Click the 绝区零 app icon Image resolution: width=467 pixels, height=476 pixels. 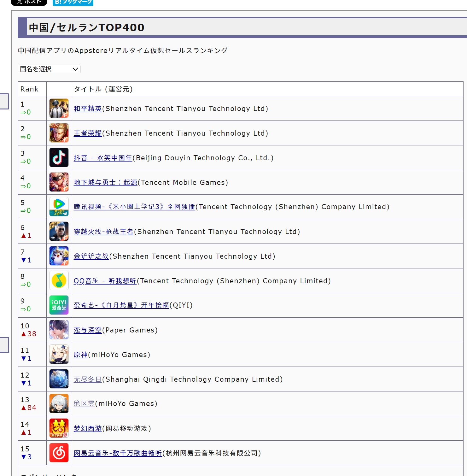pyautogui.click(x=59, y=403)
